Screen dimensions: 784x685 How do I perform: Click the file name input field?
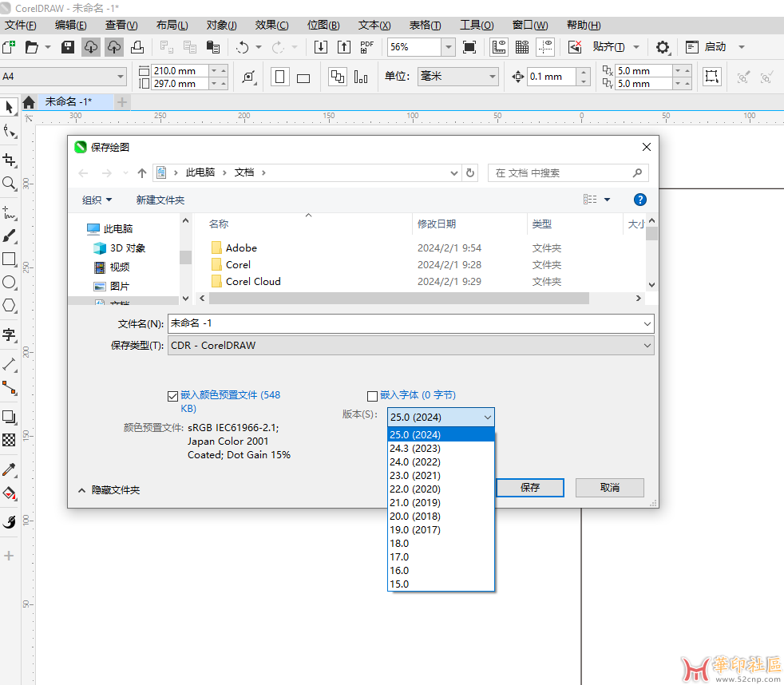click(406, 324)
